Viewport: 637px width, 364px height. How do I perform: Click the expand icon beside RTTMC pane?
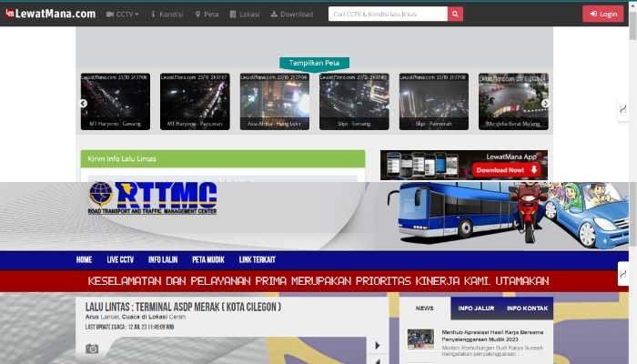pos(622,274)
